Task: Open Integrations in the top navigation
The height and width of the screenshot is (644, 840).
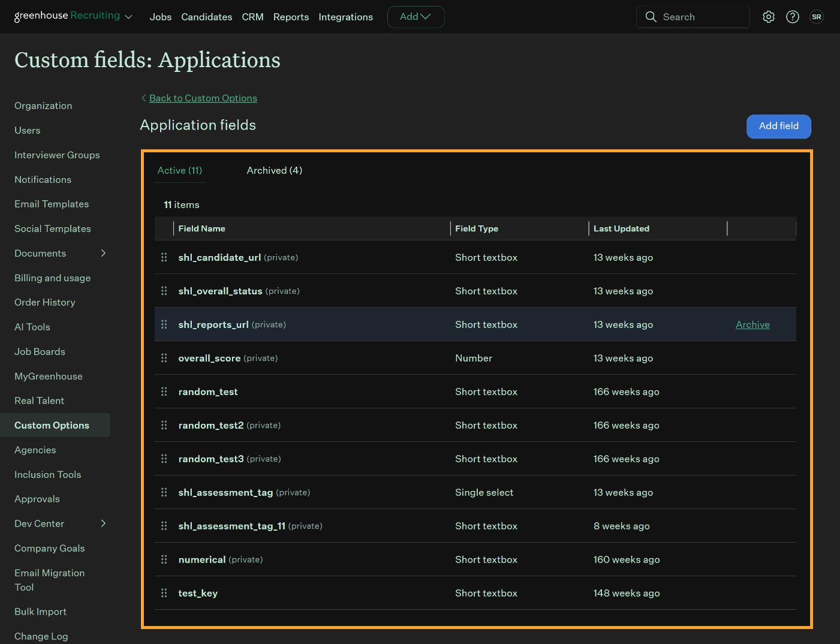Action: point(345,17)
